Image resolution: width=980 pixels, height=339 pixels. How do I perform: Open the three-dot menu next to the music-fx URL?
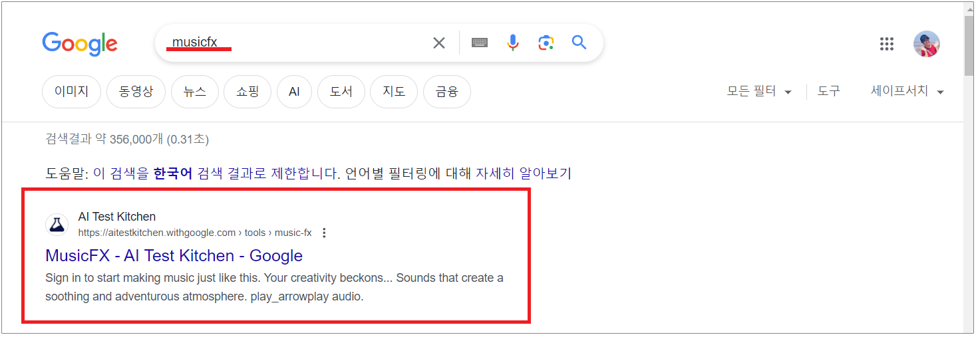[x=324, y=233]
